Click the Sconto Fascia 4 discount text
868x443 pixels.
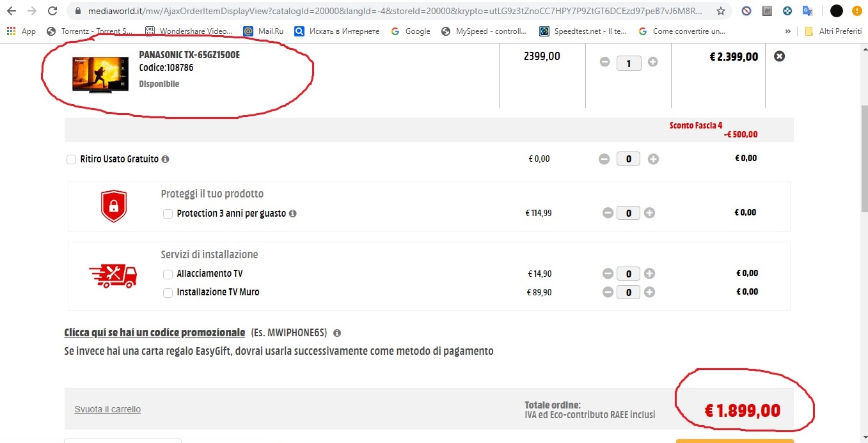pyautogui.click(x=696, y=126)
